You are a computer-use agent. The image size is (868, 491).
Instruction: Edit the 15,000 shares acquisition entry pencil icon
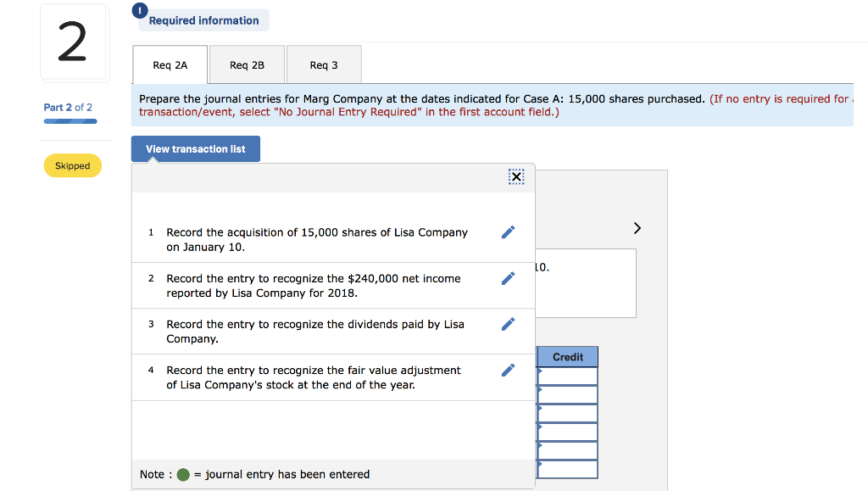[x=508, y=232]
